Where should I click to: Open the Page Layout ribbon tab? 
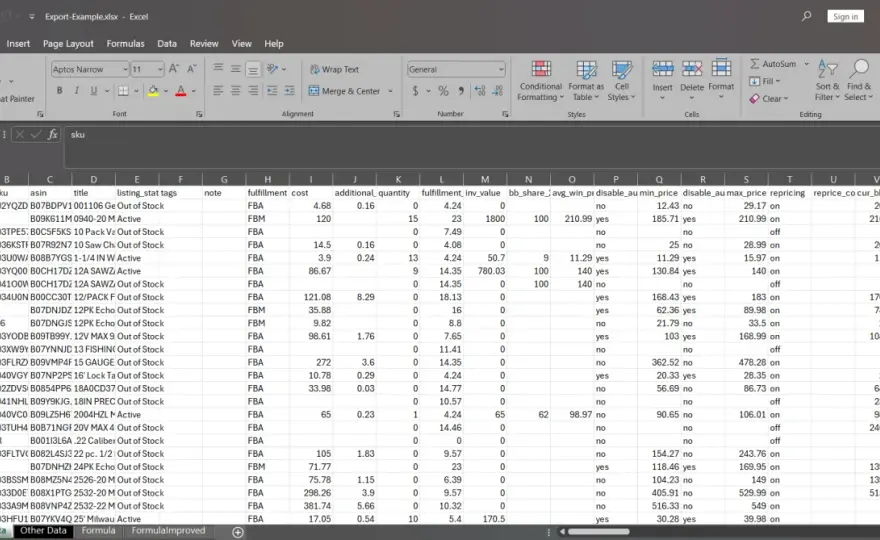pos(68,43)
